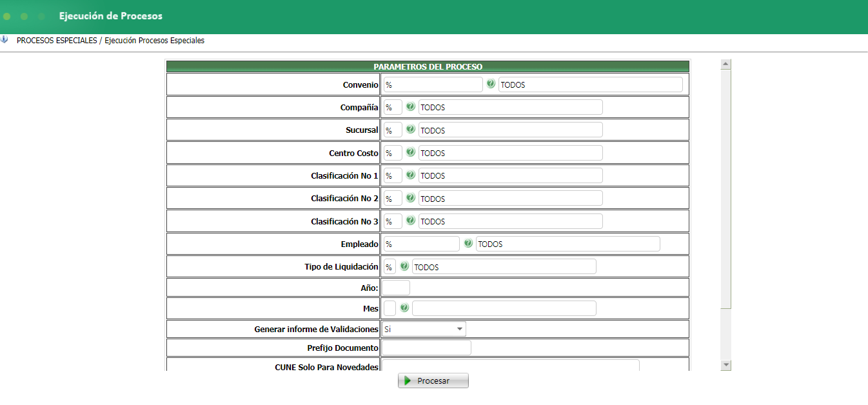Screen dimensions: 868x405
Task: Focus the CUNE Solo Para Novedades field
Action: tap(511, 366)
